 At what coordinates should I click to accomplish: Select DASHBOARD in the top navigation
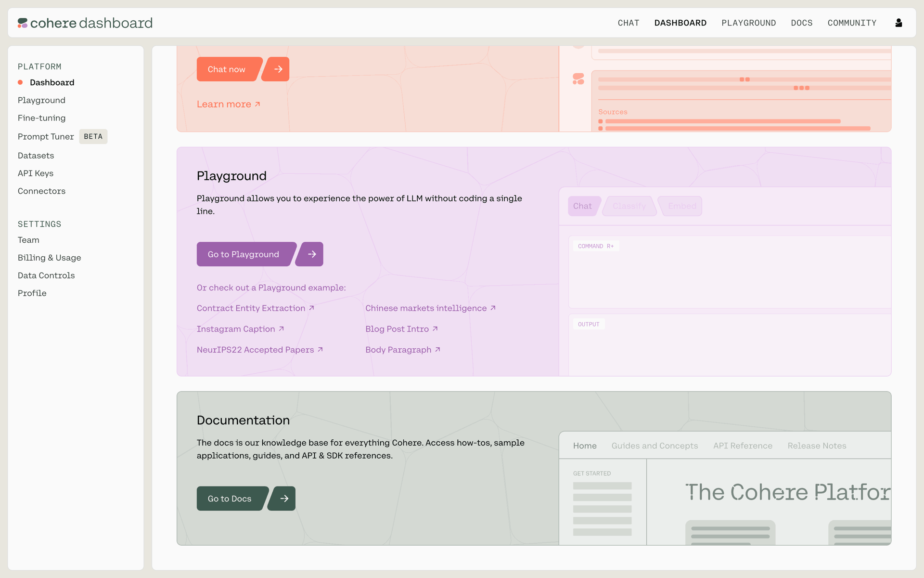(680, 23)
